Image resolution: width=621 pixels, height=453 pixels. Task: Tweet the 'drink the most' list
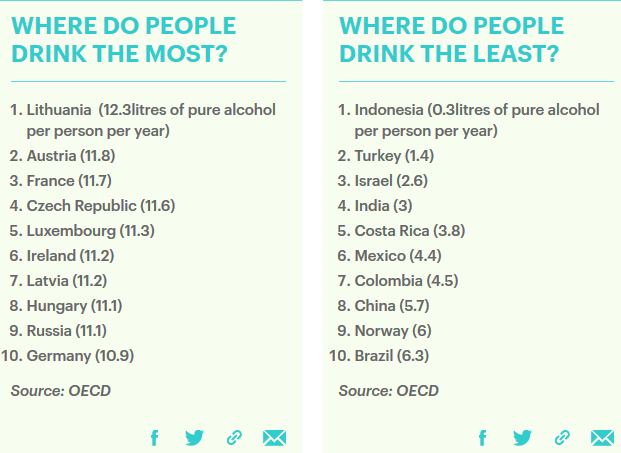point(194,437)
